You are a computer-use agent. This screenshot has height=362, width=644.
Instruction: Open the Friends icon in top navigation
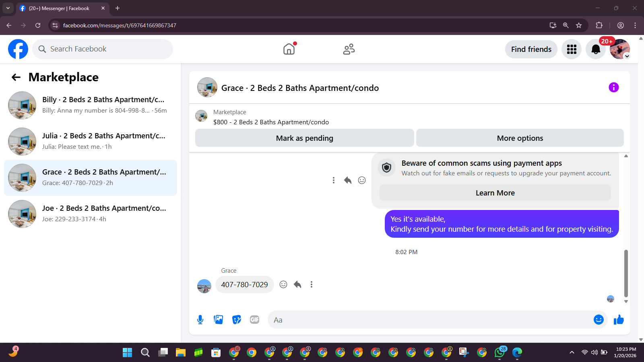pos(349,49)
